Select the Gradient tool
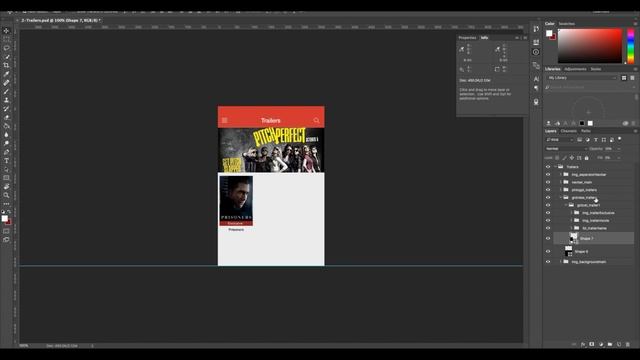This screenshot has width=640, height=360. tap(6, 126)
